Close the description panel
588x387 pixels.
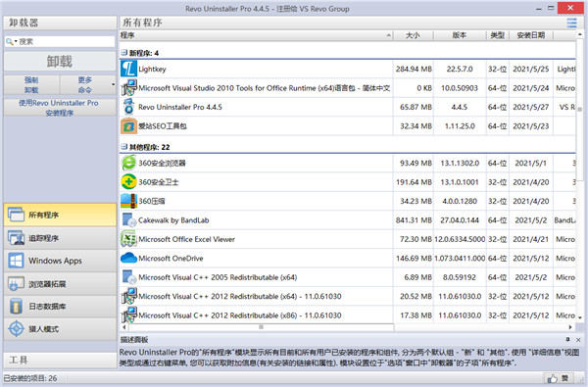coord(578,340)
